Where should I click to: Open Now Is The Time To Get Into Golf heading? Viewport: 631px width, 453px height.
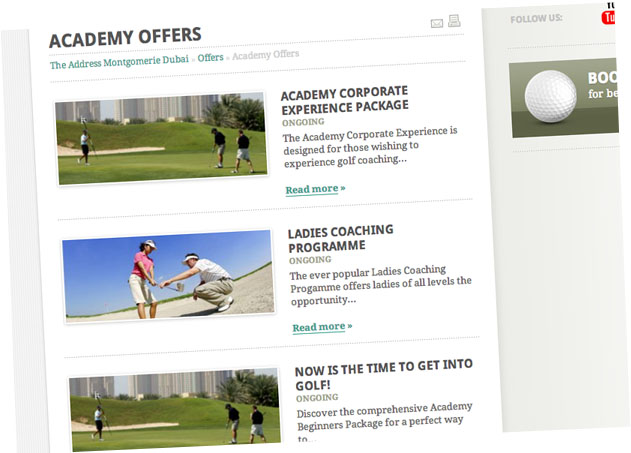click(384, 375)
